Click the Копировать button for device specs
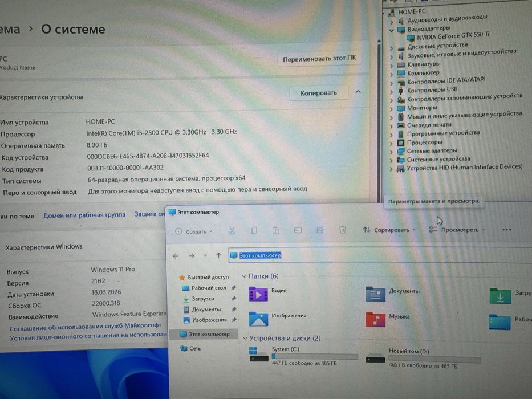532x399 pixels. pyautogui.click(x=319, y=92)
